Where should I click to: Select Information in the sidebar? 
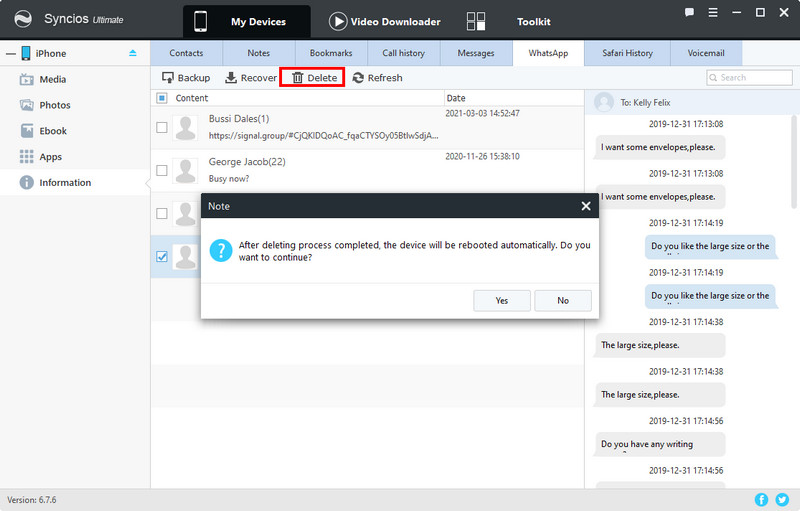[x=75, y=183]
